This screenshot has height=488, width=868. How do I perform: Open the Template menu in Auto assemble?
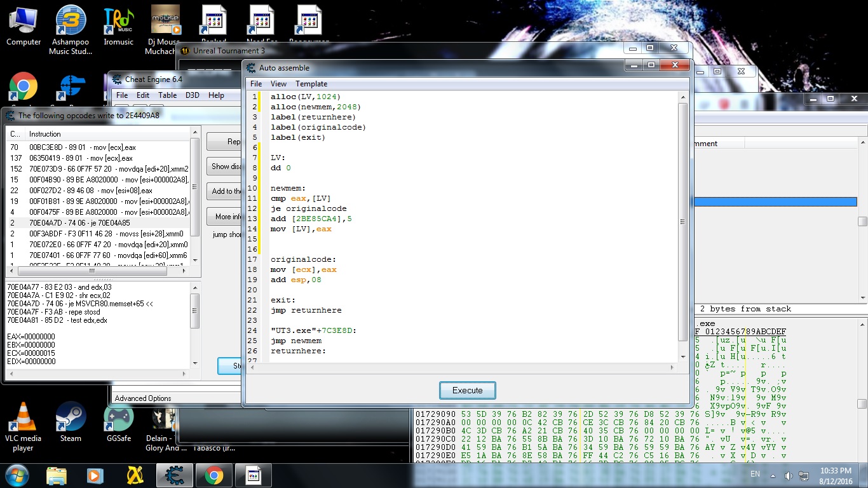[x=311, y=84]
